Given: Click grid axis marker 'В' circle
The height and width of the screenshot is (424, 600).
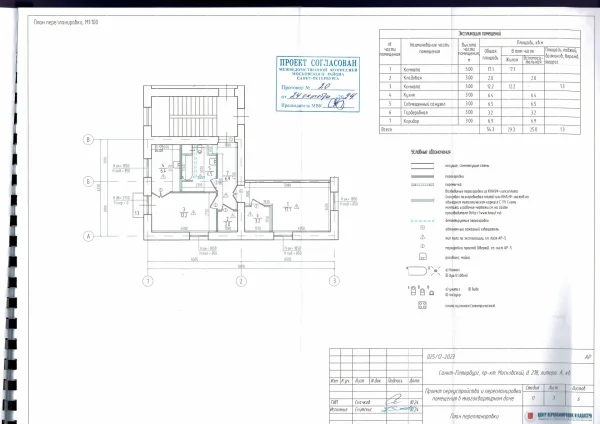Looking at the screenshot, I should coord(88,139).
